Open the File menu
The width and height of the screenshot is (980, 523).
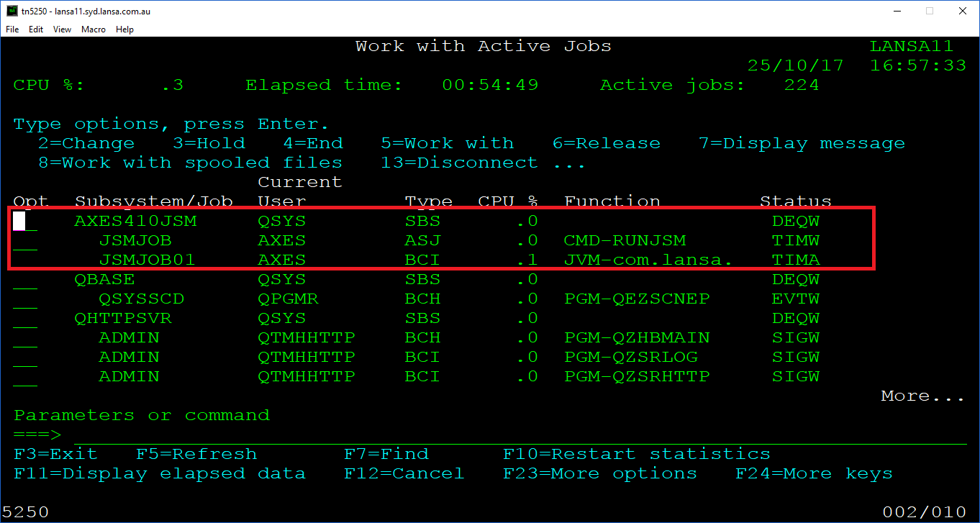[x=12, y=29]
